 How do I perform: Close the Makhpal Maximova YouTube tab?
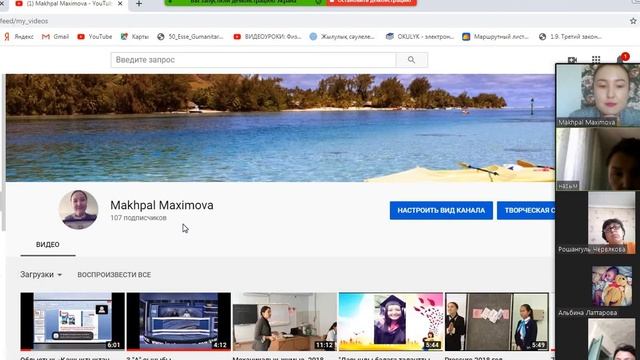point(120,4)
